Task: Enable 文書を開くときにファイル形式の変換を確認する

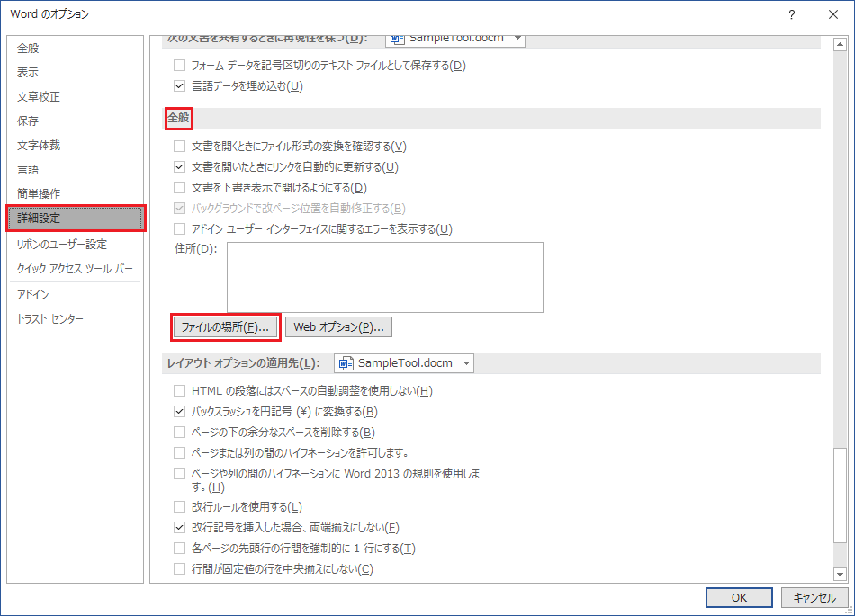Action: pos(179,146)
